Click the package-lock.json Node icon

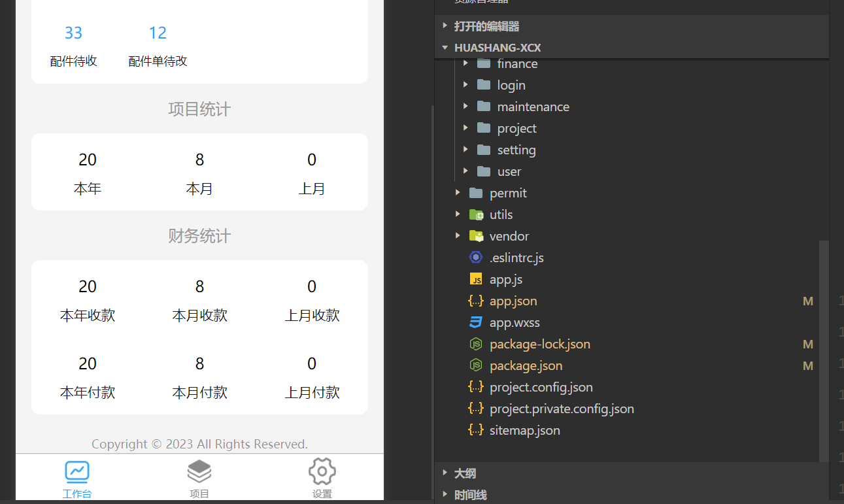pos(476,344)
